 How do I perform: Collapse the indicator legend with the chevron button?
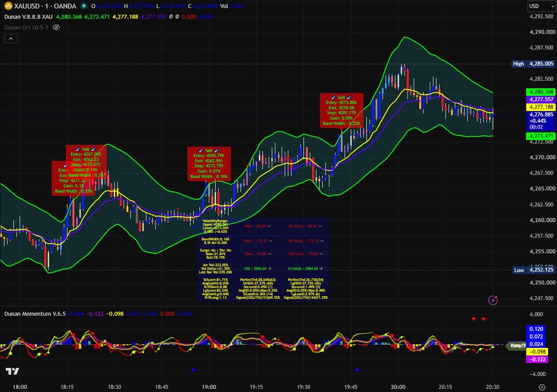tap(11, 39)
